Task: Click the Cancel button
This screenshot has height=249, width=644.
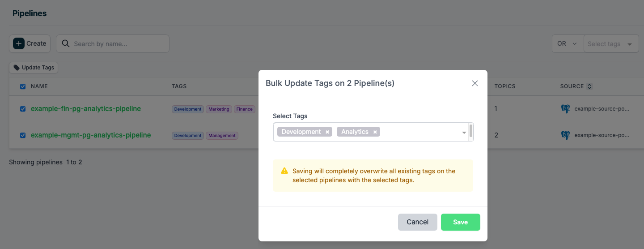Action: point(418,222)
